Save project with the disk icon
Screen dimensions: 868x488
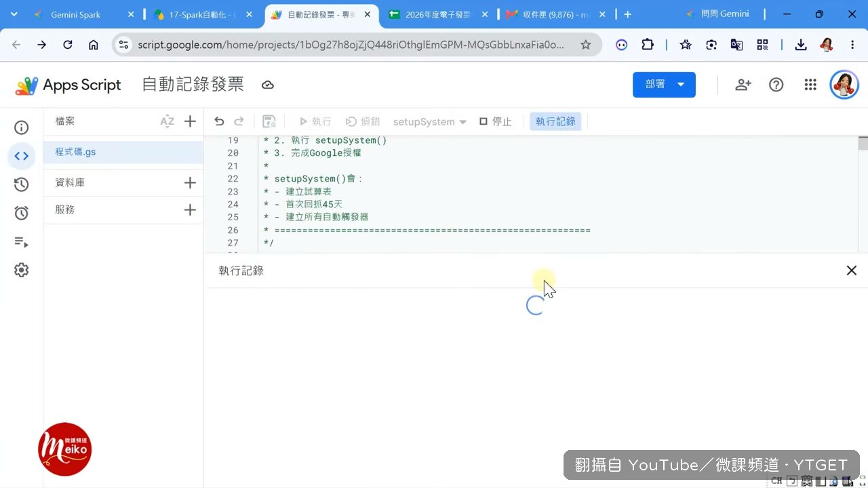(x=269, y=121)
